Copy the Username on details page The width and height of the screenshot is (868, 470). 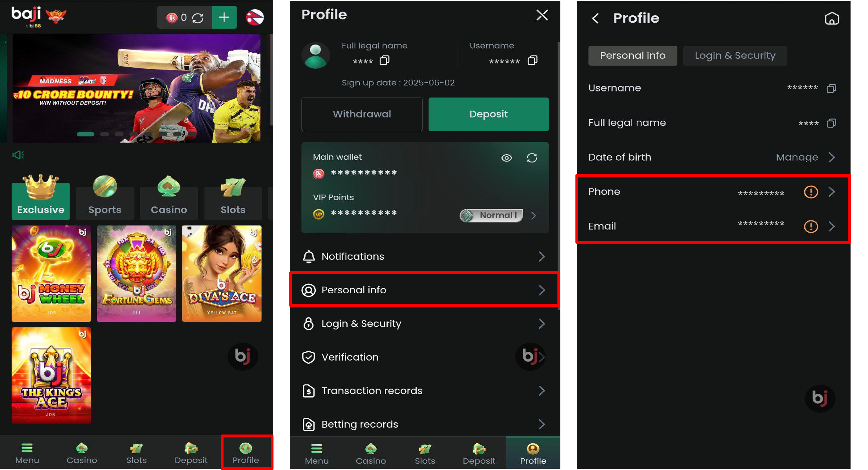[x=831, y=88]
